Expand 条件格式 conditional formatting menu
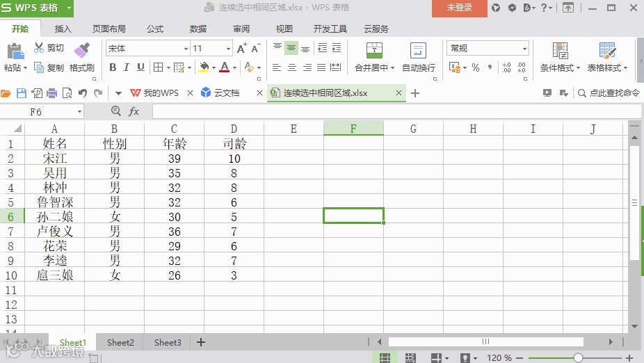Image resolution: width=644 pixels, height=363 pixels. click(578, 67)
